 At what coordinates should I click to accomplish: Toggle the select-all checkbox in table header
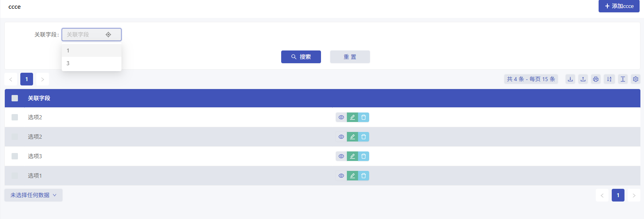[x=15, y=98]
